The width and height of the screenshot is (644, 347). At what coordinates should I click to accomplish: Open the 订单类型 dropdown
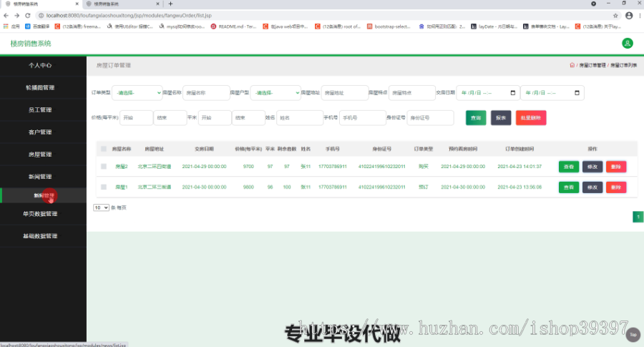137,93
